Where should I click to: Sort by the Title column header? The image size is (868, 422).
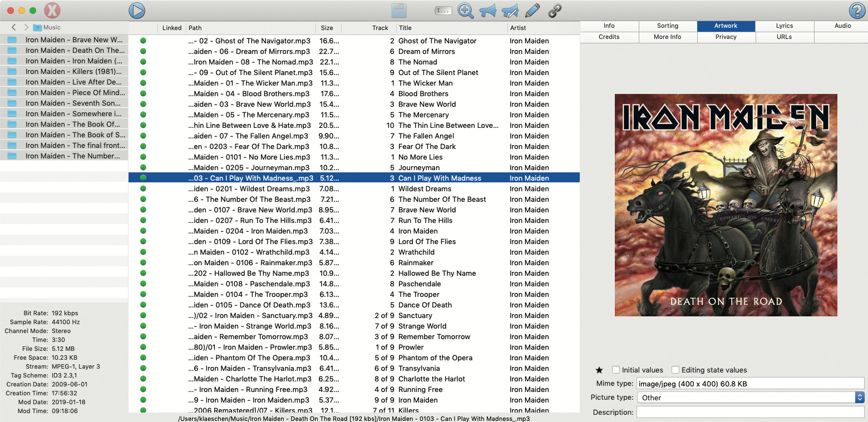click(x=452, y=28)
